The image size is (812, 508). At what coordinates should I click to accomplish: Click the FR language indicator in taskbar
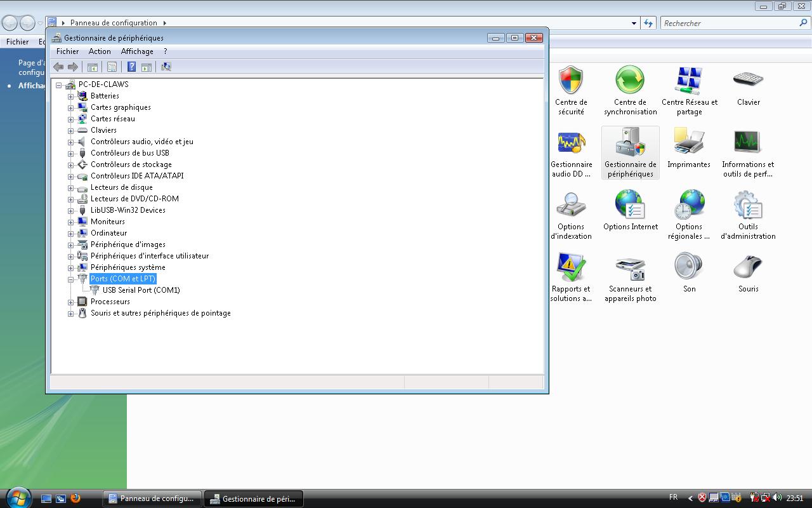[x=673, y=497]
